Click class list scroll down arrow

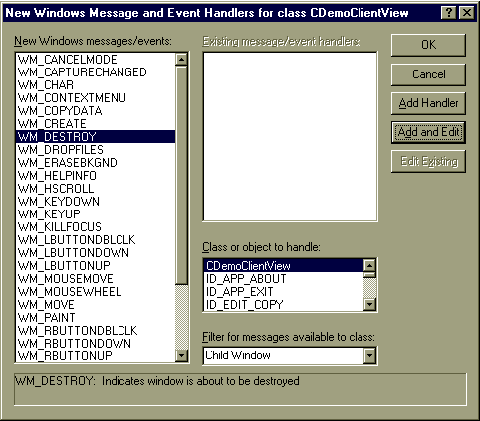click(369, 304)
